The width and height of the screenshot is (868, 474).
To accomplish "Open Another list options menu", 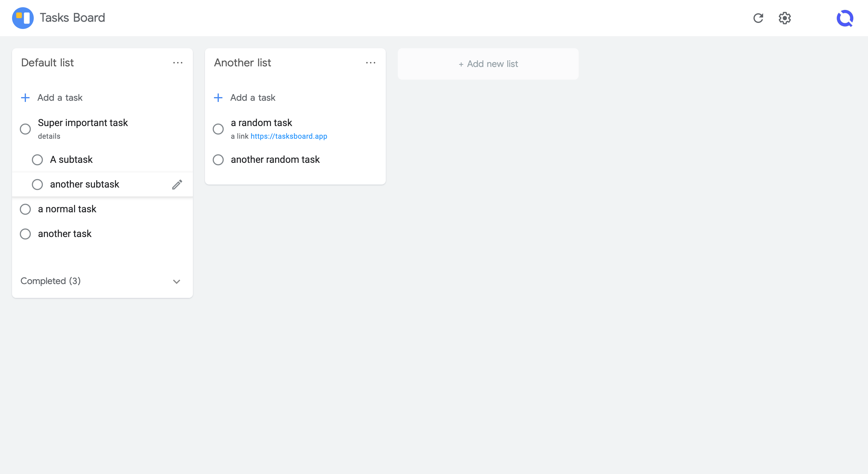I will 370,62.
